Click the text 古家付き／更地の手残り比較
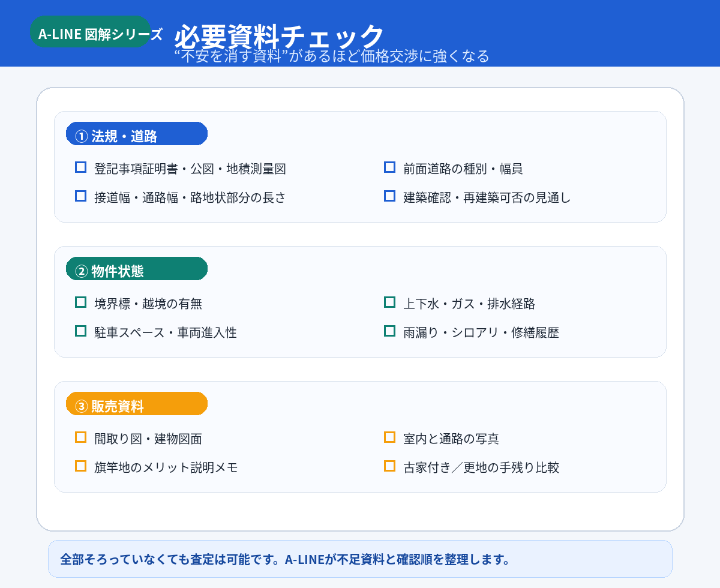 click(x=481, y=467)
